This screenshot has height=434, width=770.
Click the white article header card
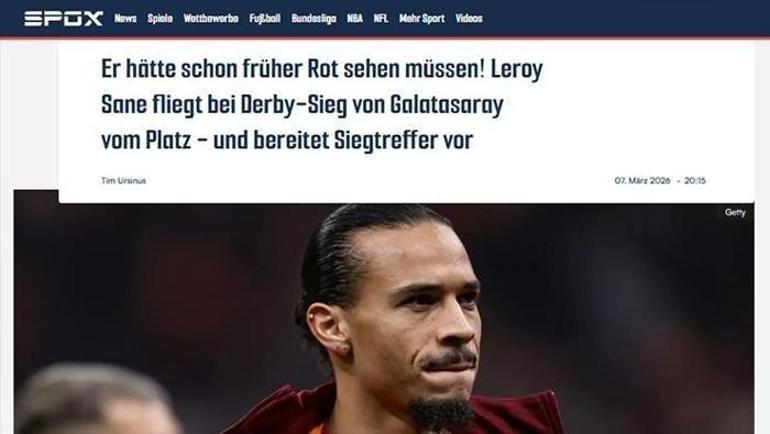[406, 122]
